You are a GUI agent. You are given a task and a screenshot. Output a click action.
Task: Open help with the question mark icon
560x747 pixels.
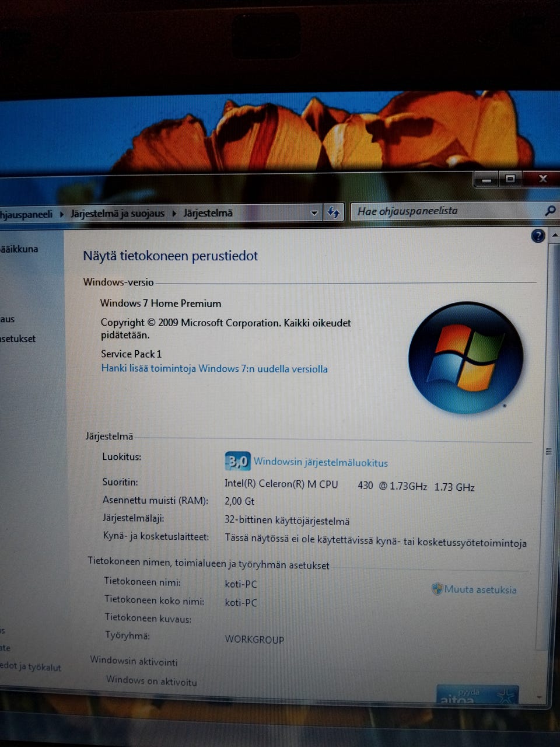tap(538, 236)
